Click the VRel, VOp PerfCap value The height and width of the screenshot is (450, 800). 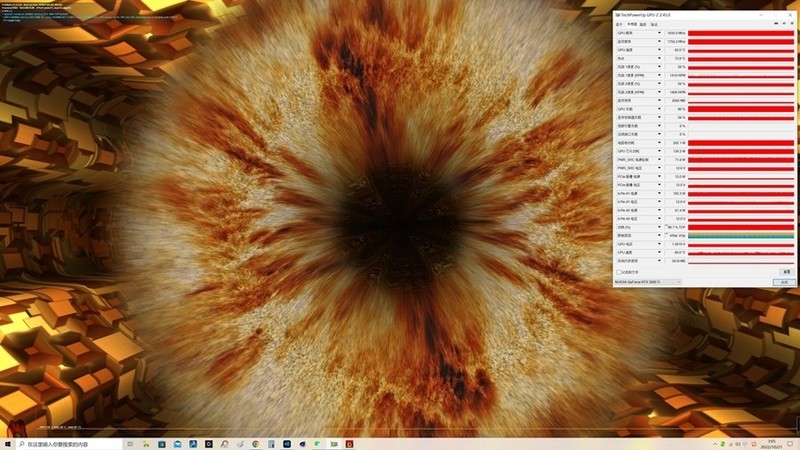tap(677, 235)
